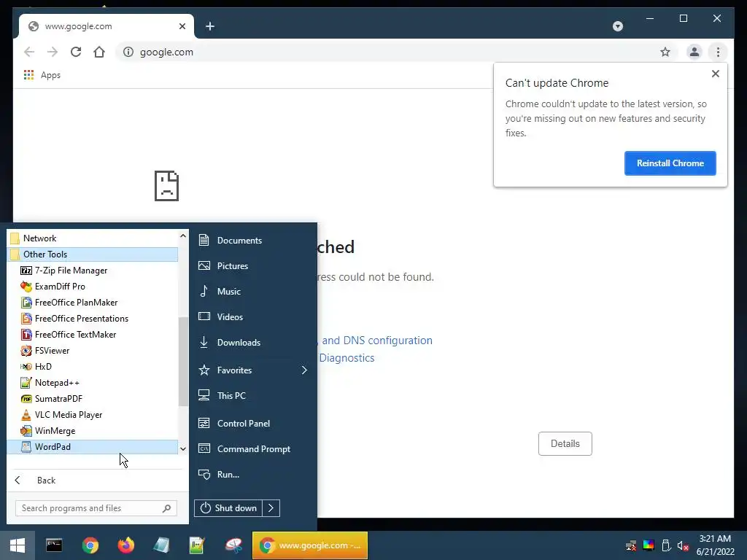Expand the shut down options arrow

tap(271, 508)
